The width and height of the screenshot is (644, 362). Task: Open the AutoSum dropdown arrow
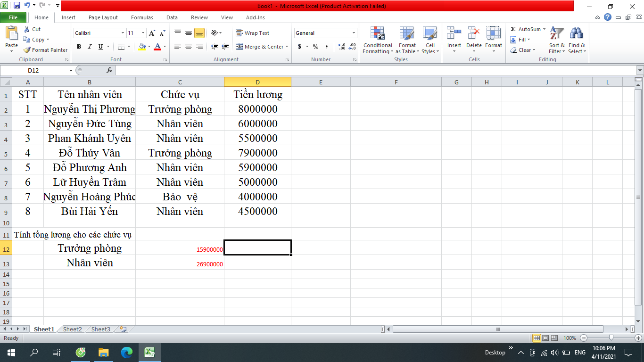pyautogui.click(x=544, y=29)
